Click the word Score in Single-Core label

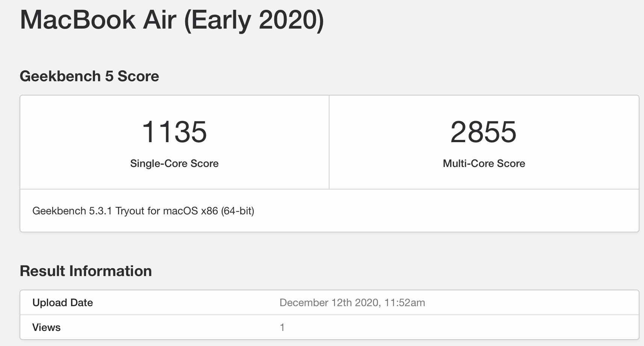click(204, 164)
